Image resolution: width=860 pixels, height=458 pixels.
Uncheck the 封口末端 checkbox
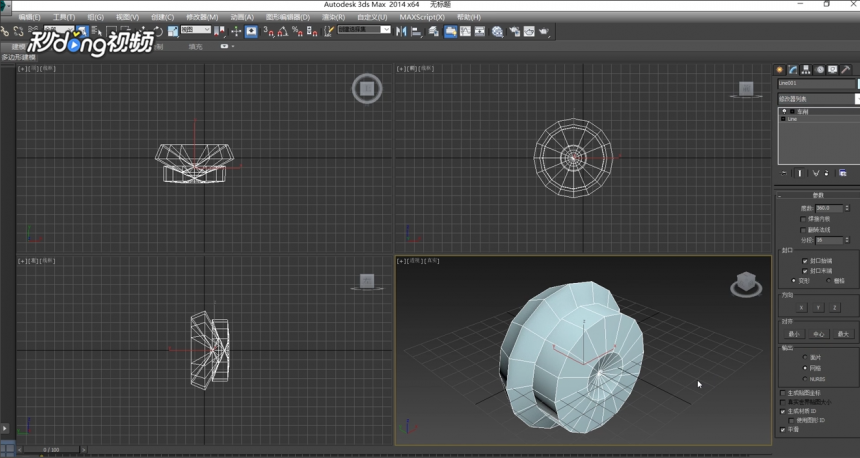[805, 271]
